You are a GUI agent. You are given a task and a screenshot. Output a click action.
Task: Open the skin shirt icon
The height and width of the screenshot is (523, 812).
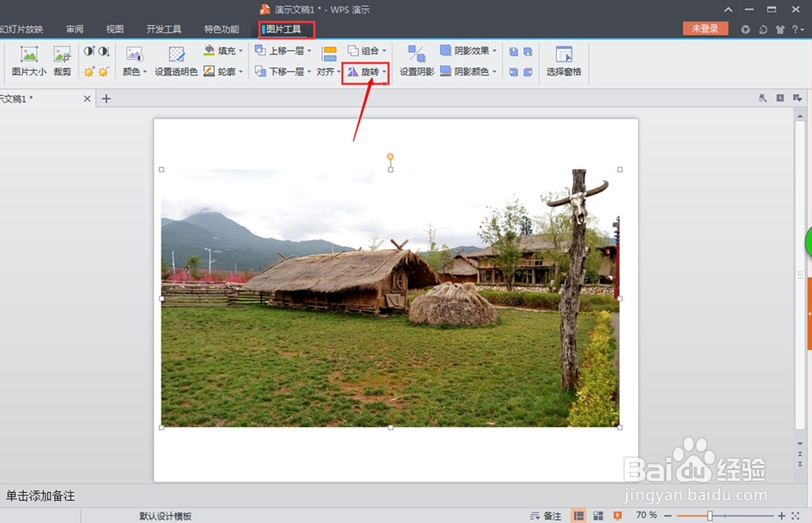pos(780,29)
